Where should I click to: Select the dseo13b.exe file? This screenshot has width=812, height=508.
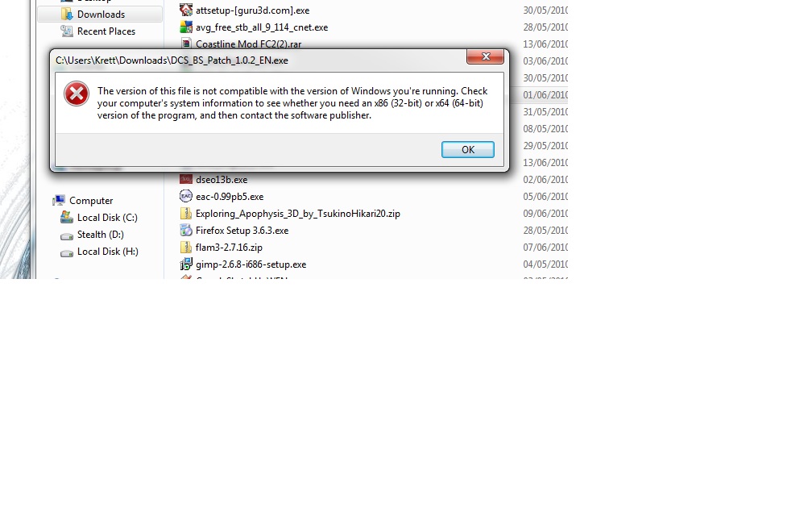tap(221, 180)
